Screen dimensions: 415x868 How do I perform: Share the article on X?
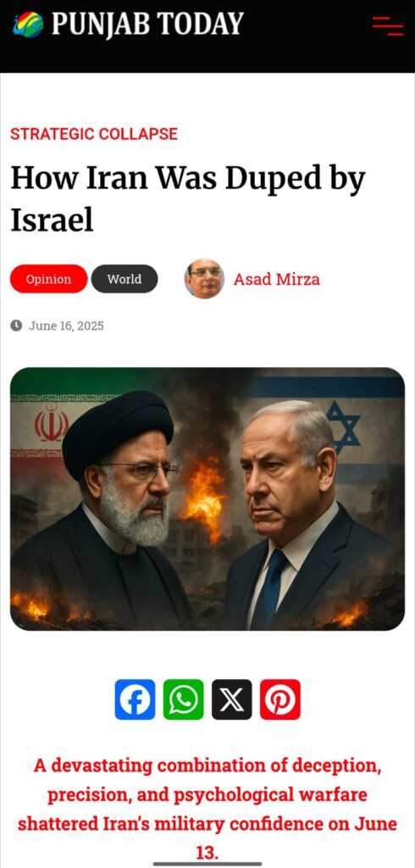[232, 699]
